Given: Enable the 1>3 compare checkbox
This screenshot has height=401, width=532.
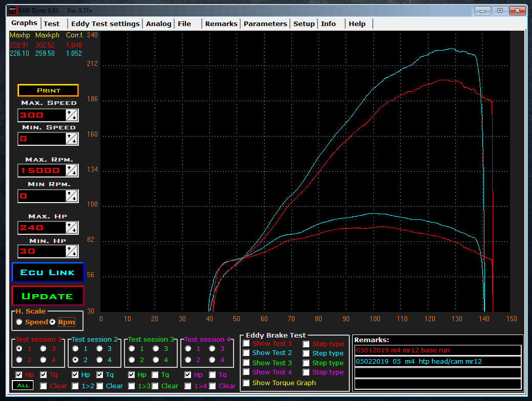Looking at the screenshot, I should point(132,386).
